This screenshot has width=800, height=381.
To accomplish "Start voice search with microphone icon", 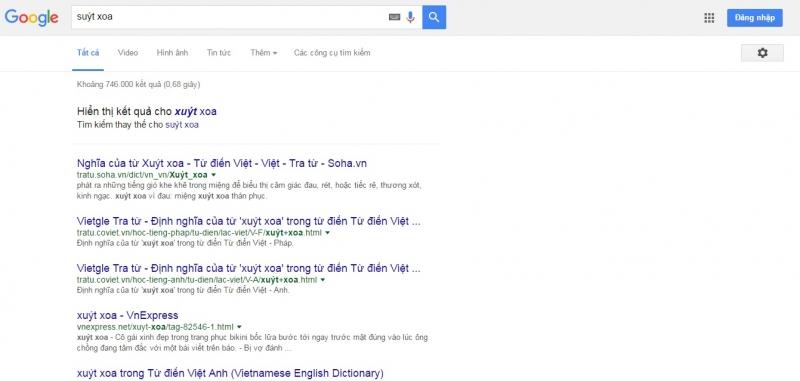I will tap(411, 17).
